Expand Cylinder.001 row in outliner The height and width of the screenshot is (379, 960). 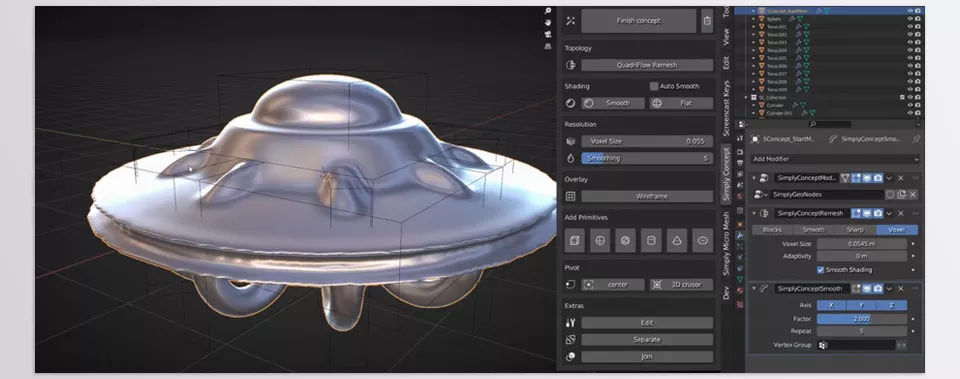[x=754, y=113]
